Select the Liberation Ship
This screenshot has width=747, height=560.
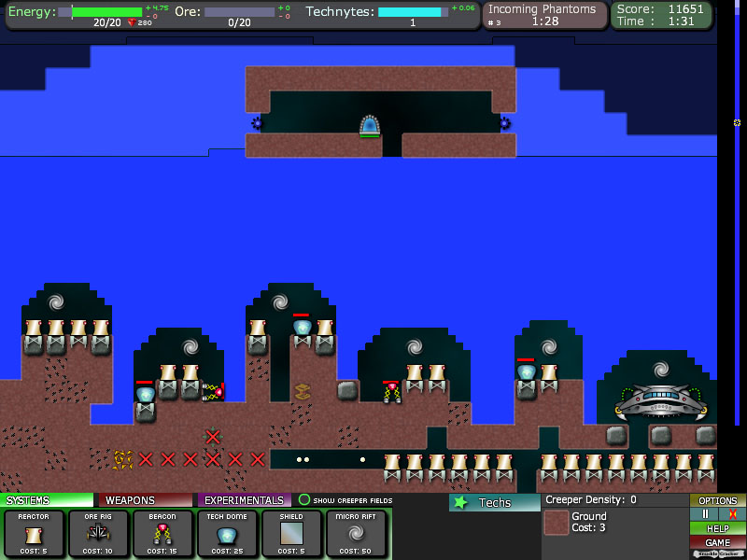(660, 403)
